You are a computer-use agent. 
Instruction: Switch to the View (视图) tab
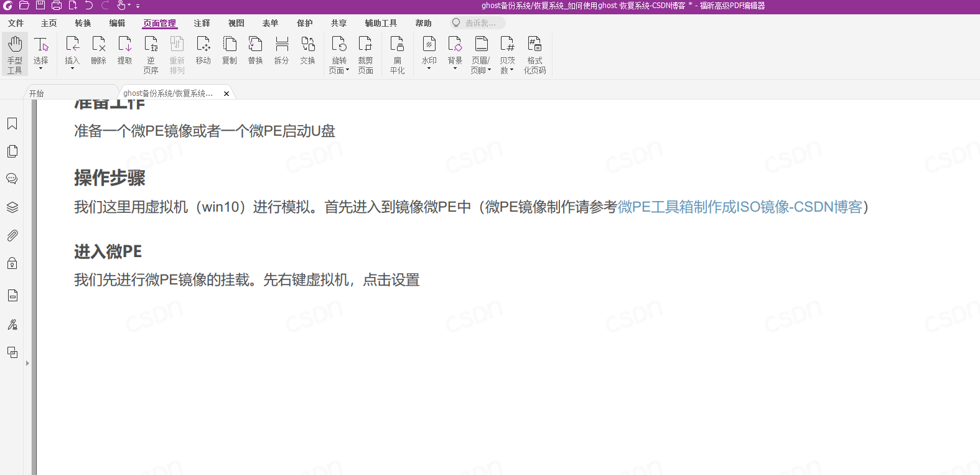(x=236, y=23)
